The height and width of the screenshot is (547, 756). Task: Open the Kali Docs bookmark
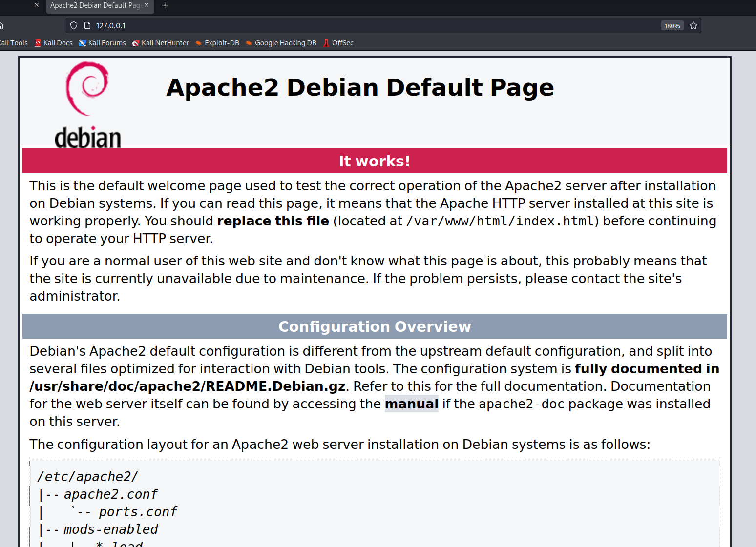[x=54, y=43]
